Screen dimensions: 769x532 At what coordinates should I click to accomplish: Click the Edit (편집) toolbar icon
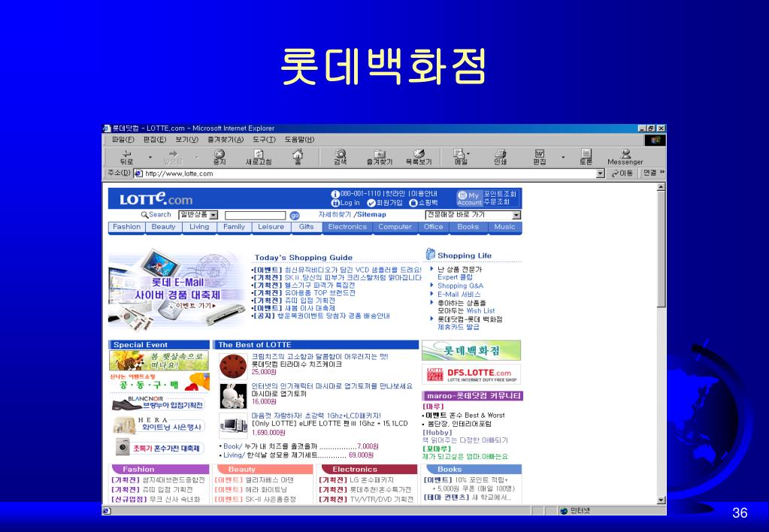(540, 157)
